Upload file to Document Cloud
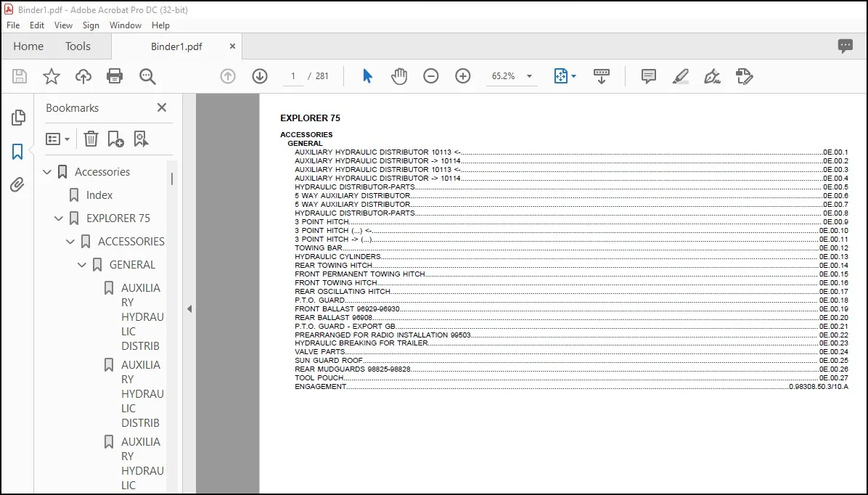 coord(83,76)
